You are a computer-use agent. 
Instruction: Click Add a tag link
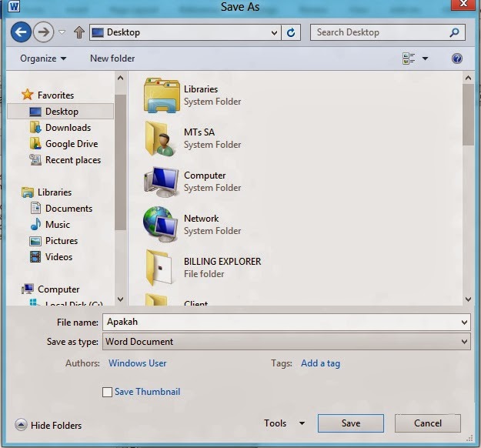(x=320, y=363)
